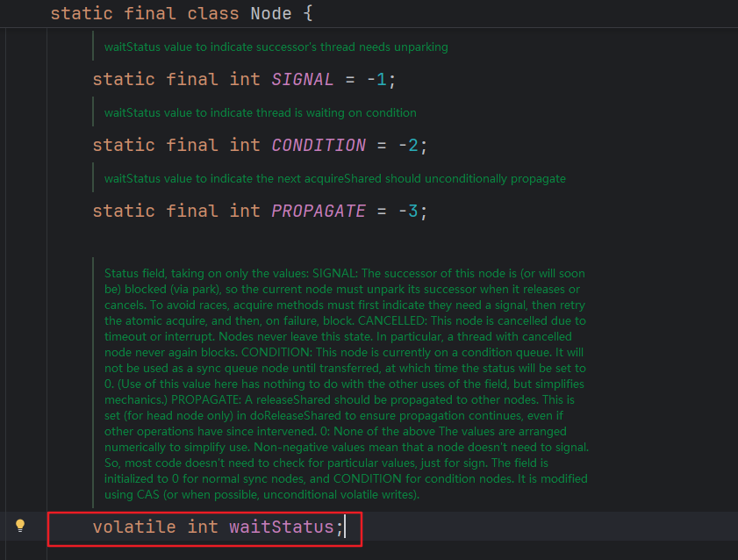Image resolution: width=738 pixels, height=560 pixels.
Task: Click the class keyword in the Node declaration
Action: pyautogui.click(x=213, y=14)
